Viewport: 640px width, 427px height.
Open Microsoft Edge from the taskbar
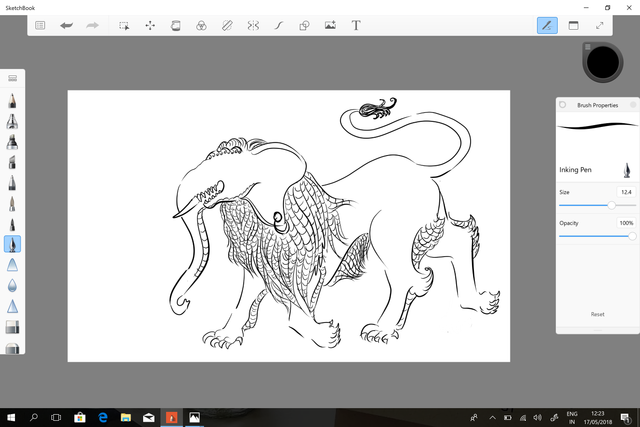tap(102, 417)
